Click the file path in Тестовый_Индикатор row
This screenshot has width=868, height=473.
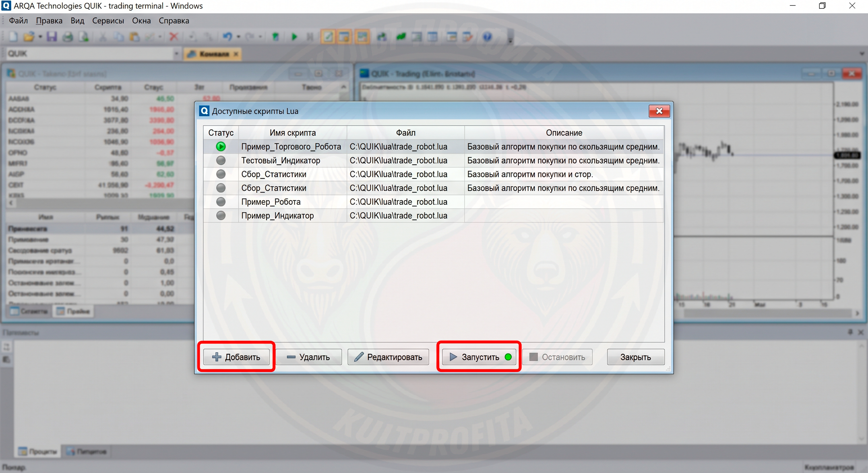399,160
